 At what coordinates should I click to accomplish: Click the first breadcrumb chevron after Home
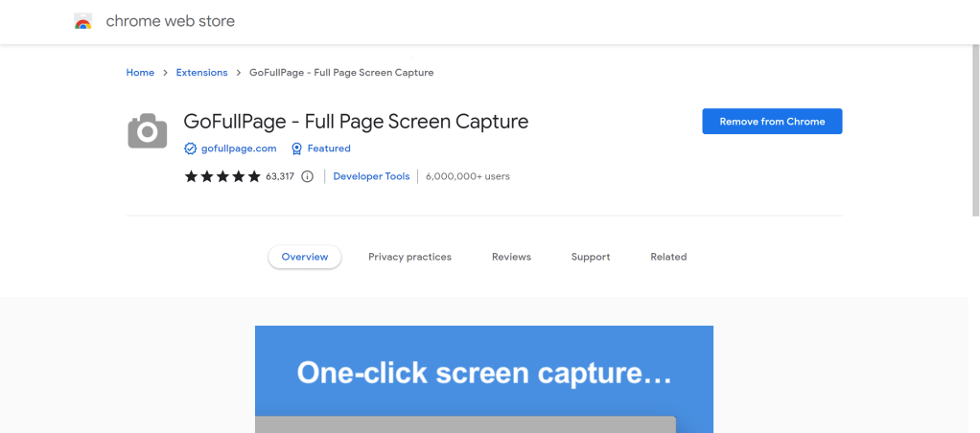(165, 73)
